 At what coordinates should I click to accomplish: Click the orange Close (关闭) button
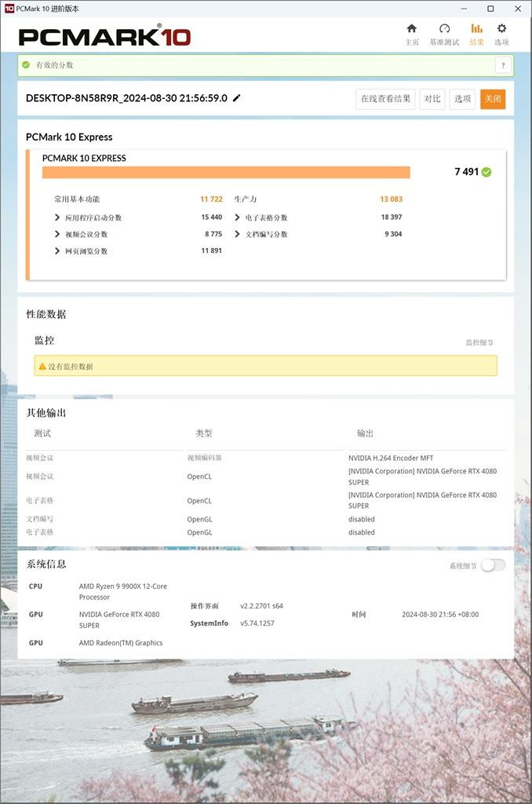[493, 99]
